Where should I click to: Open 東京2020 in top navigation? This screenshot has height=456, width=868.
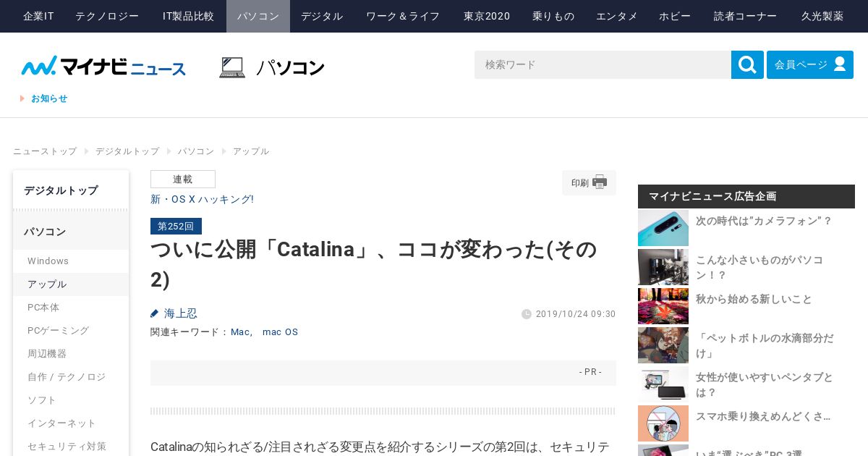click(x=487, y=16)
